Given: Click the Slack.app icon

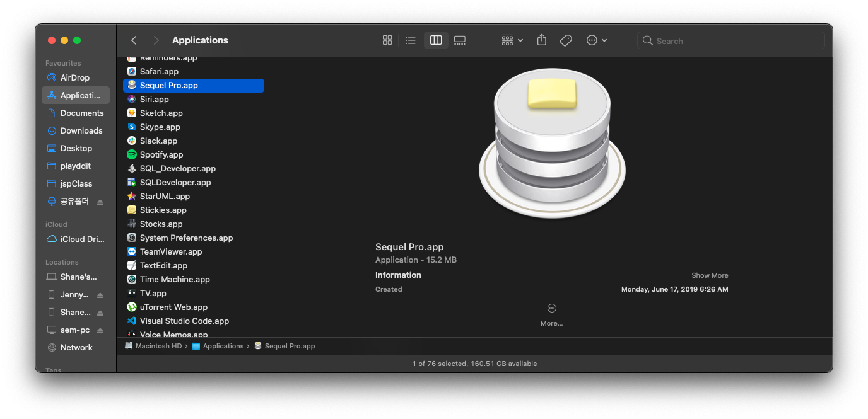Looking at the screenshot, I should coord(132,141).
